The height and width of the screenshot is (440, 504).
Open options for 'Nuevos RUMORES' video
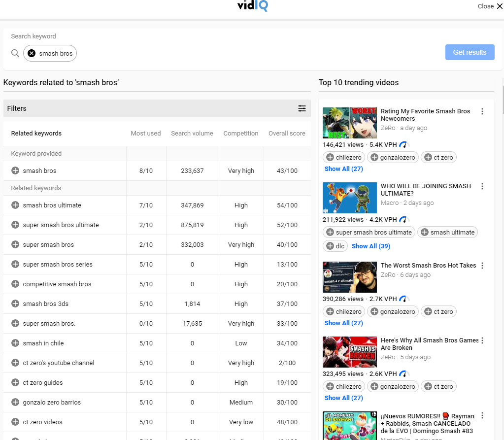(x=482, y=415)
